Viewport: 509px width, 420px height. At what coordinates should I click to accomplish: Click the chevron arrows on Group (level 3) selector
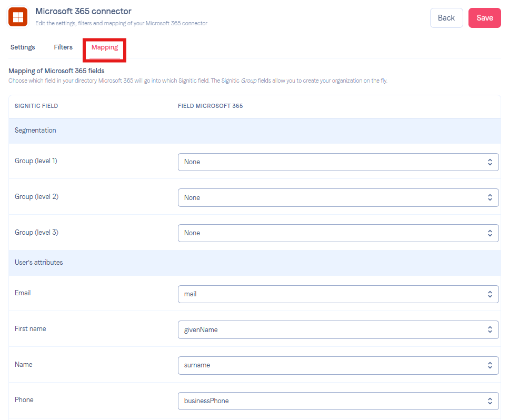pos(490,233)
